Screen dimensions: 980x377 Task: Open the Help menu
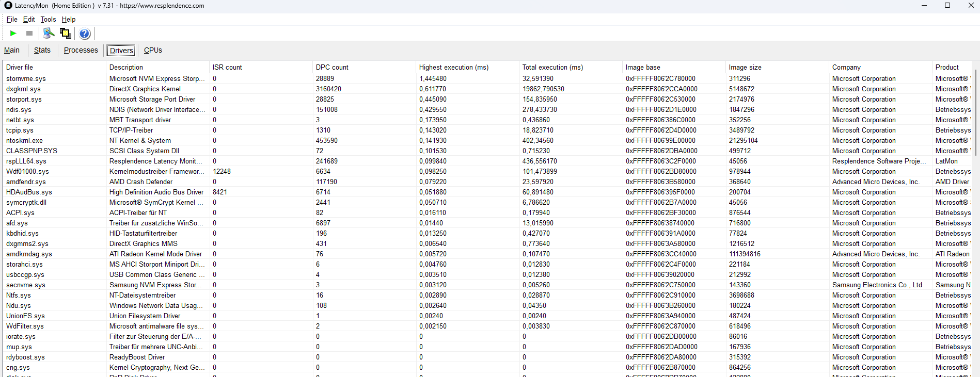[69, 19]
